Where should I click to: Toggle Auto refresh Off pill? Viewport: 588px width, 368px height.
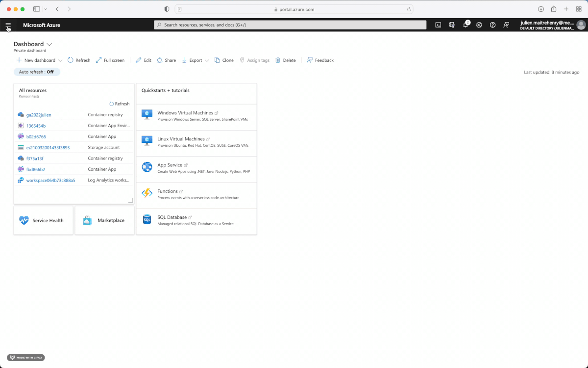click(37, 72)
